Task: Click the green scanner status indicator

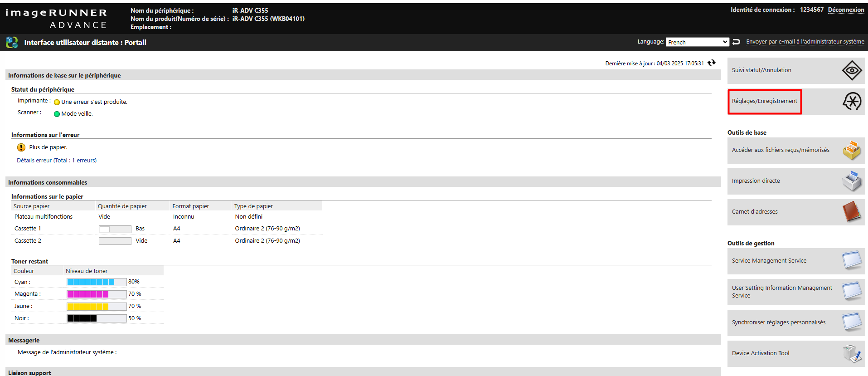Action: (x=57, y=114)
